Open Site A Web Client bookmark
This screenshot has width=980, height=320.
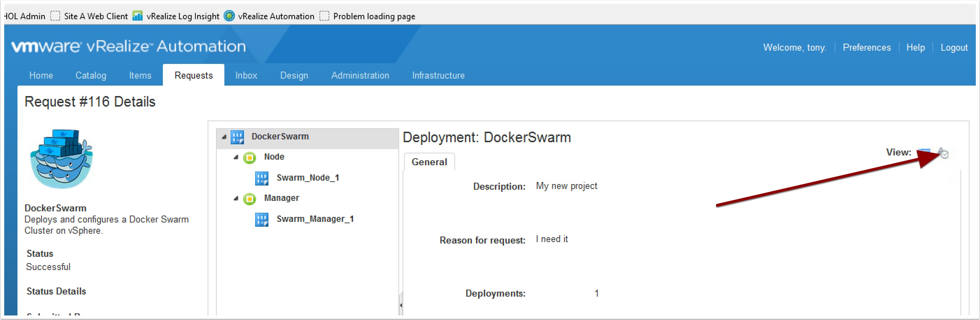[x=96, y=16]
